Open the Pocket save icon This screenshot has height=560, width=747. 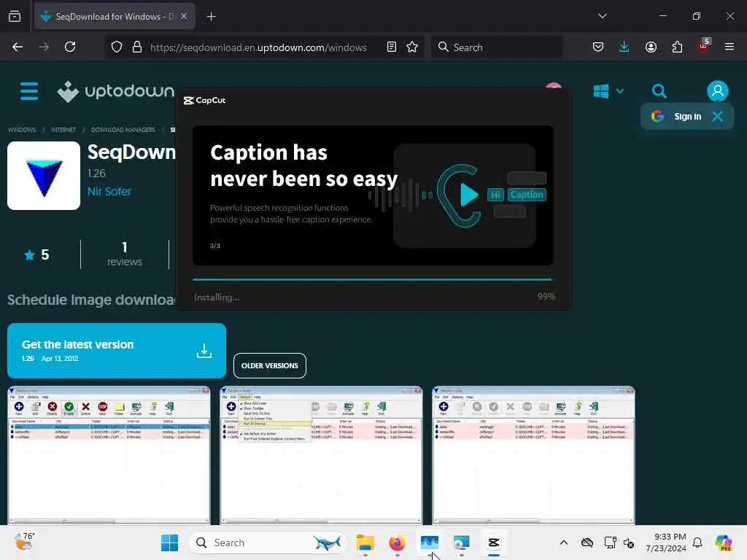click(x=598, y=47)
